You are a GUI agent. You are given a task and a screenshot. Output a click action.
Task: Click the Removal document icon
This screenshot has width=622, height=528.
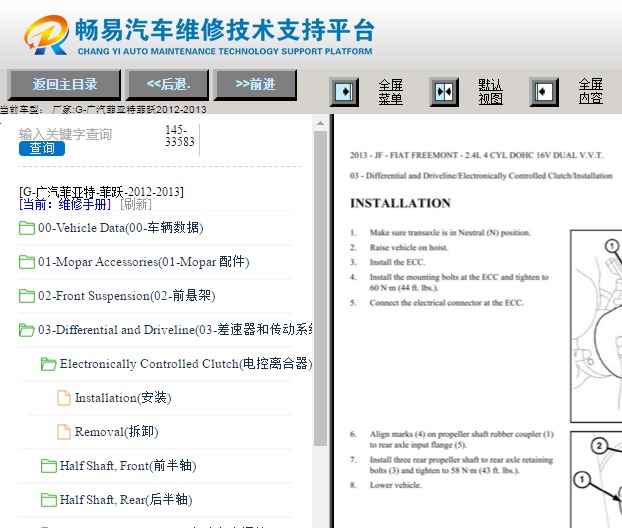point(63,432)
